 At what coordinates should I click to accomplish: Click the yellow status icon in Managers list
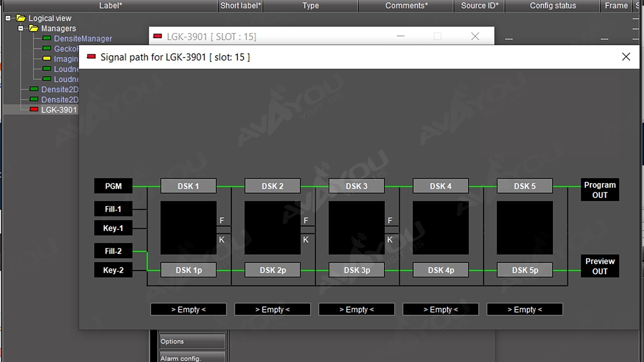[x=46, y=59]
